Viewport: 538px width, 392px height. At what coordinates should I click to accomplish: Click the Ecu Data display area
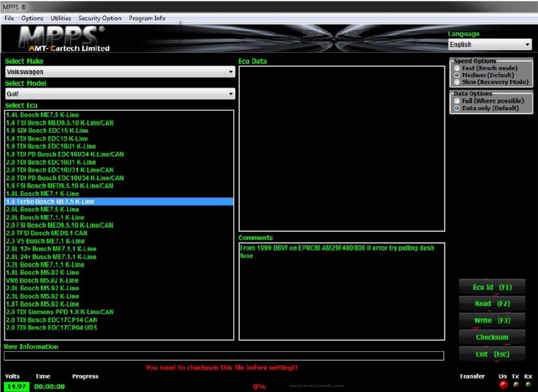pos(342,148)
